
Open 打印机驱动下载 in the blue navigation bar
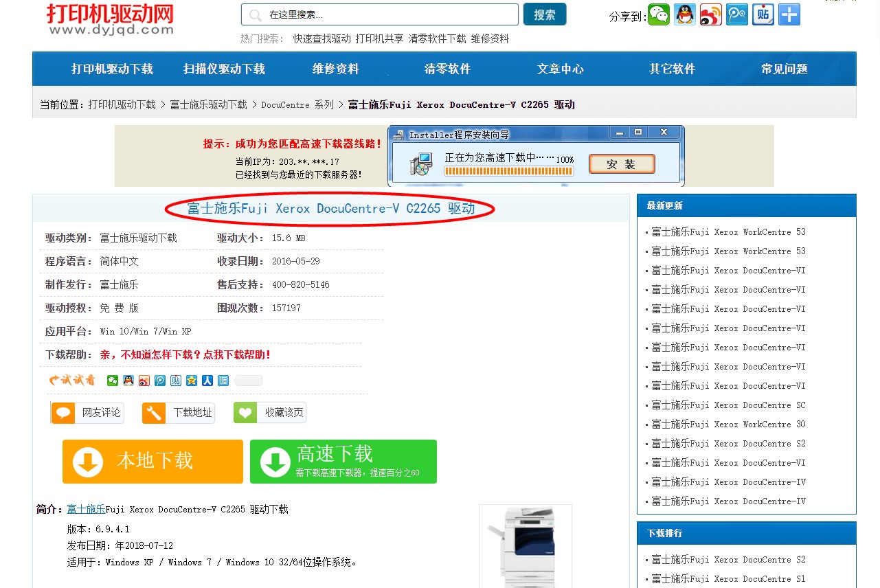[x=112, y=69]
